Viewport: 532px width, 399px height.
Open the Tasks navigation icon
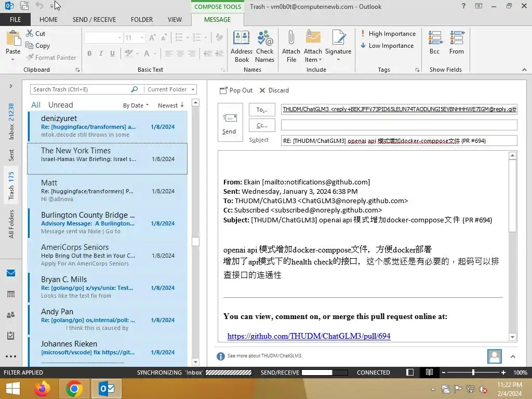[x=11, y=336]
